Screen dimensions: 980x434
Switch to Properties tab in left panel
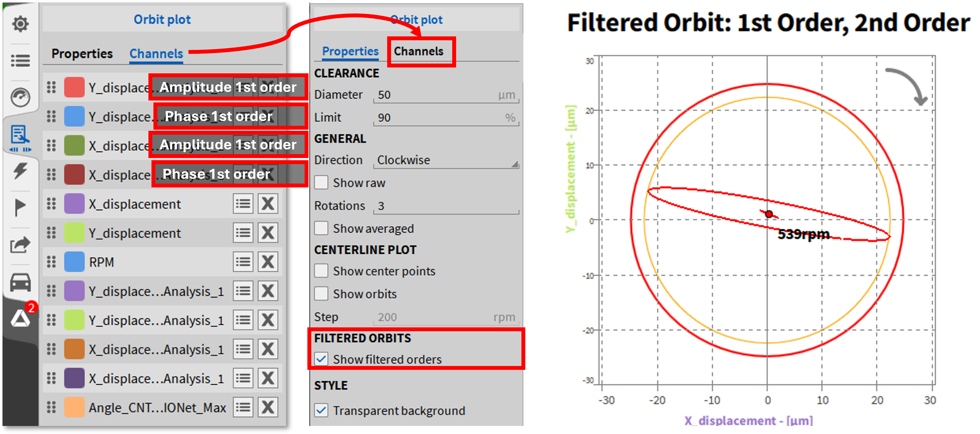pos(82,54)
